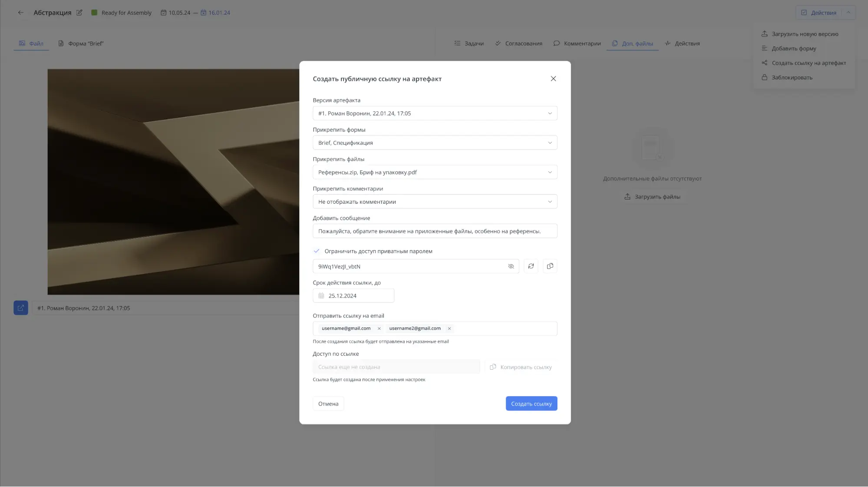Open the Прикрепить комментарии dropdown

click(435, 202)
